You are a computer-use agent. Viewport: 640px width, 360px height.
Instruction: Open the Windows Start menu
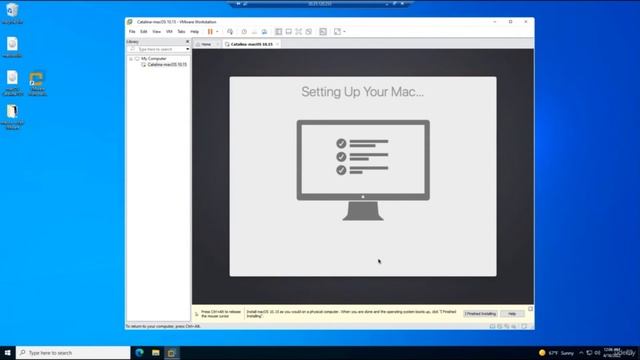click(x=7, y=353)
